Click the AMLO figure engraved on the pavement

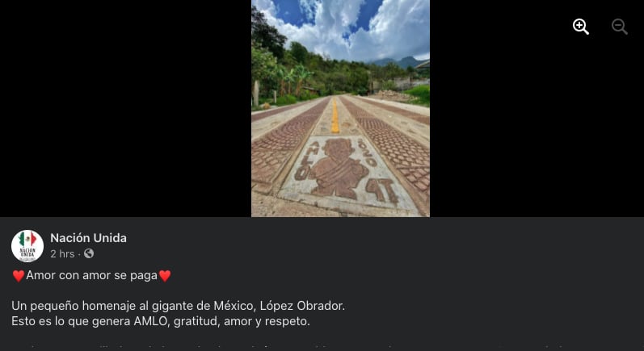[339, 168]
